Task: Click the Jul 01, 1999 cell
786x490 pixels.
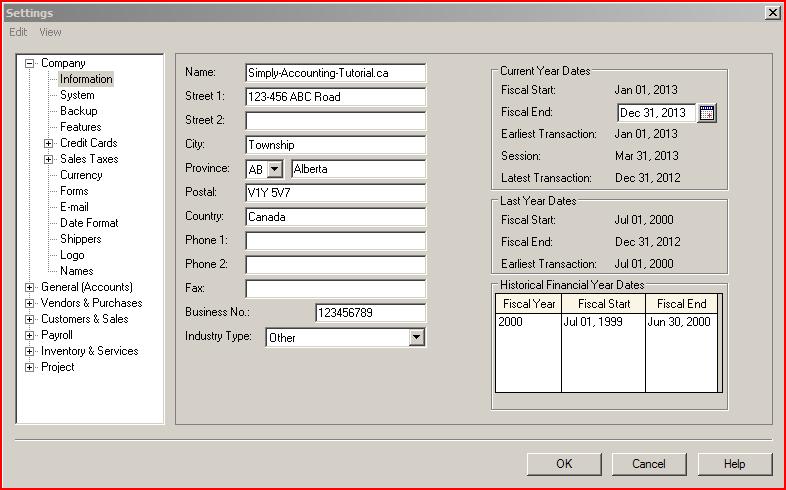Action: tap(604, 322)
